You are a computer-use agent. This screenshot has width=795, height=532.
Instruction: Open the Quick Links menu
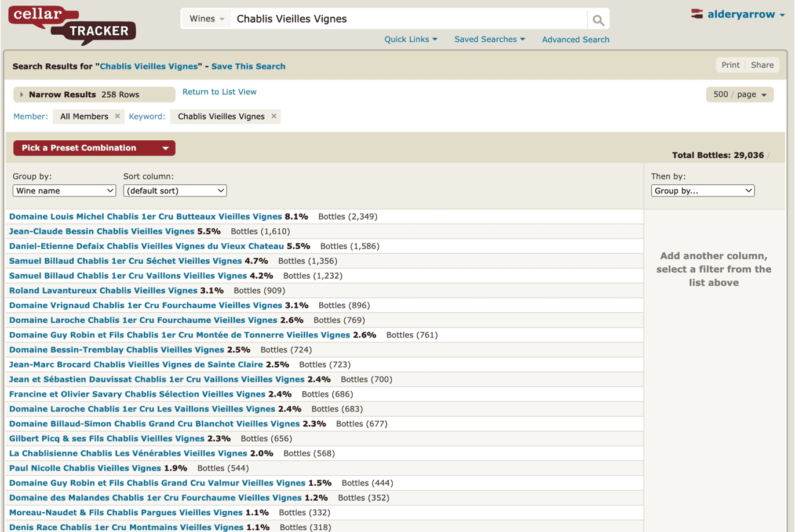pyautogui.click(x=411, y=39)
